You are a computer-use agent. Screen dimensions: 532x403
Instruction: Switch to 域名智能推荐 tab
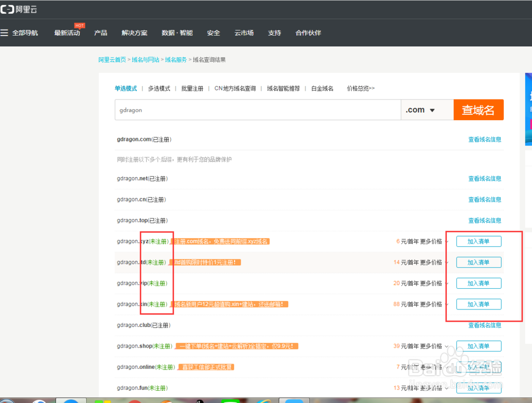point(284,88)
